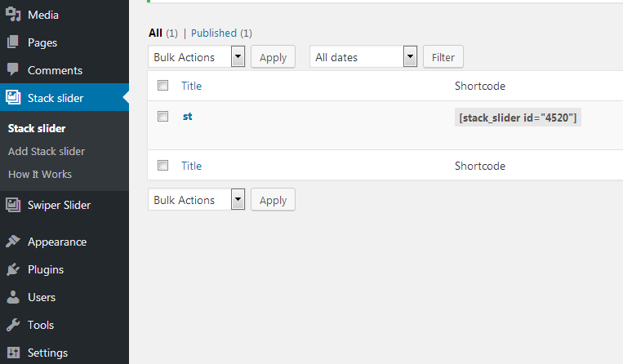Toggle the select-all checkbox in table footer
The width and height of the screenshot is (623, 364).
(x=163, y=165)
